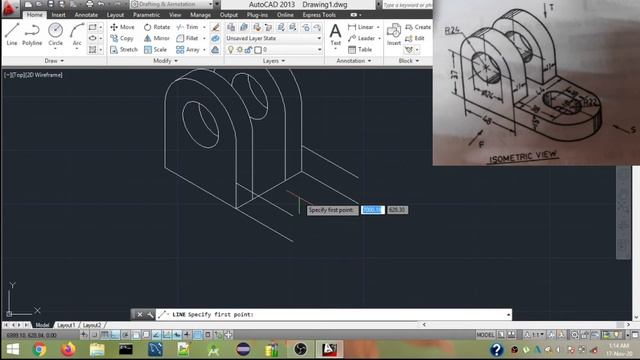Select the Polyline tool
Viewport: 640px width, 360px height.
point(32,34)
